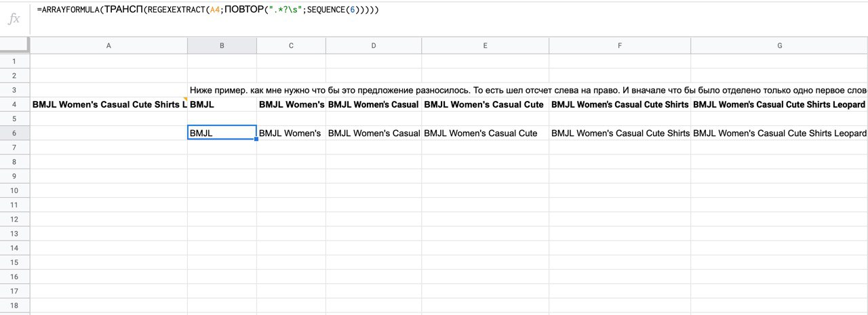This screenshot has height=315, width=868.
Task: Select column G header
Action: [x=779, y=45]
